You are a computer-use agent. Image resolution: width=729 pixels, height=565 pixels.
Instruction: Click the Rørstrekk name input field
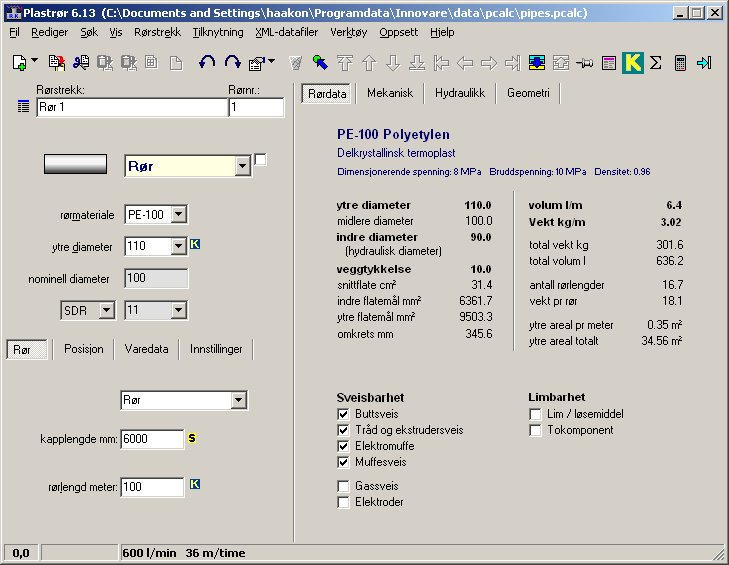coord(133,107)
